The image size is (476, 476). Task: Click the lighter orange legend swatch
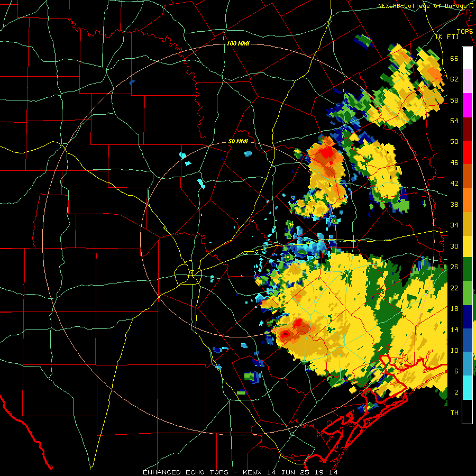pos(467,199)
